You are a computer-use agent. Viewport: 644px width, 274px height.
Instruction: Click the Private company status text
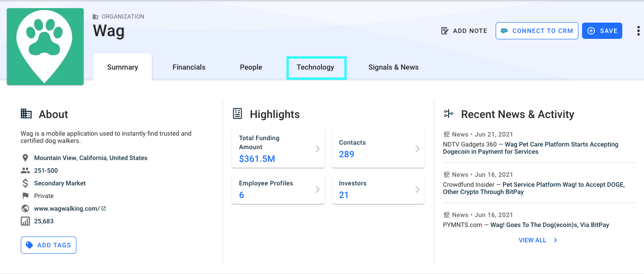click(44, 196)
